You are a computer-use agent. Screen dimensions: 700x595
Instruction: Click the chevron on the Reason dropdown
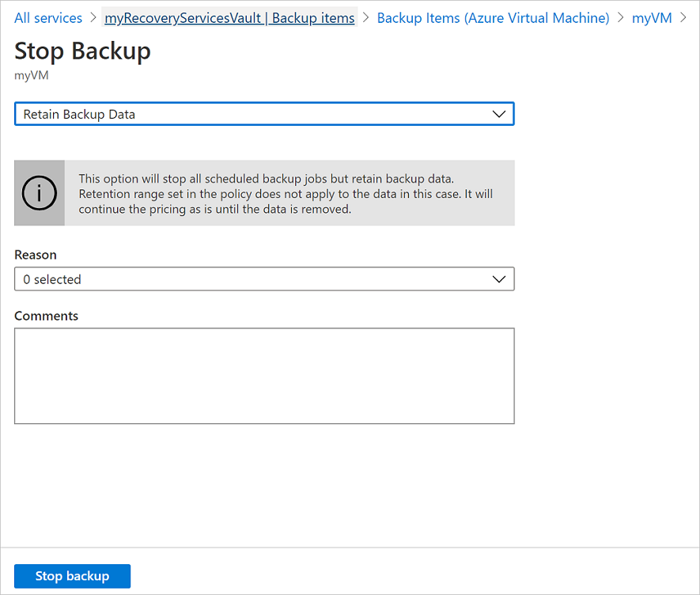click(x=499, y=279)
